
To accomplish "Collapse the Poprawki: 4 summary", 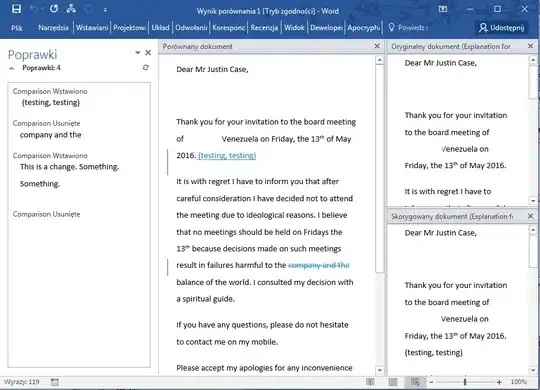I will (12, 68).
